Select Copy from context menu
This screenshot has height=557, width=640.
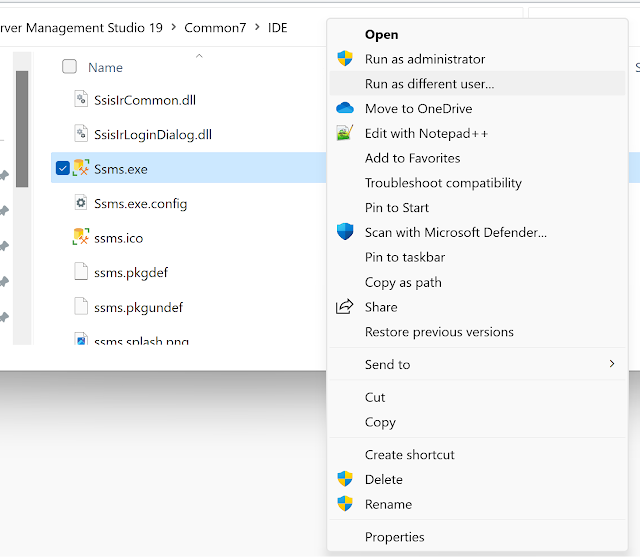[x=380, y=422]
